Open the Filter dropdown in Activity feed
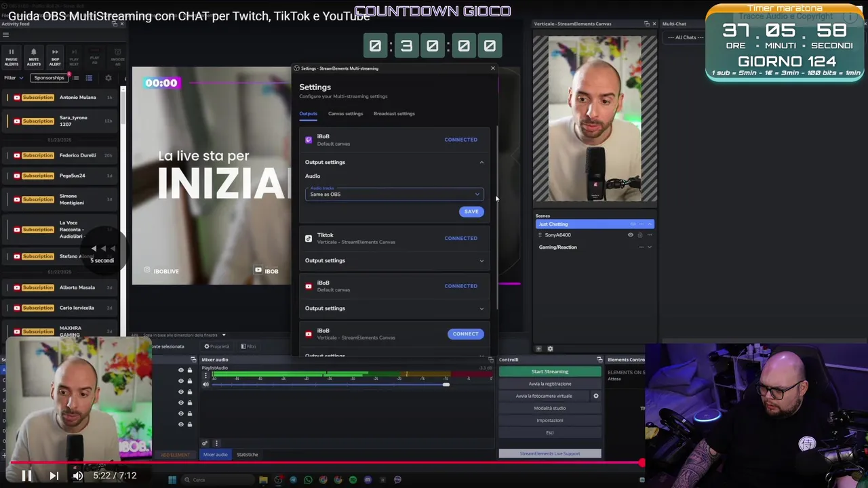Screen dimensions: 868x488 pyautogui.click(x=14, y=78)
